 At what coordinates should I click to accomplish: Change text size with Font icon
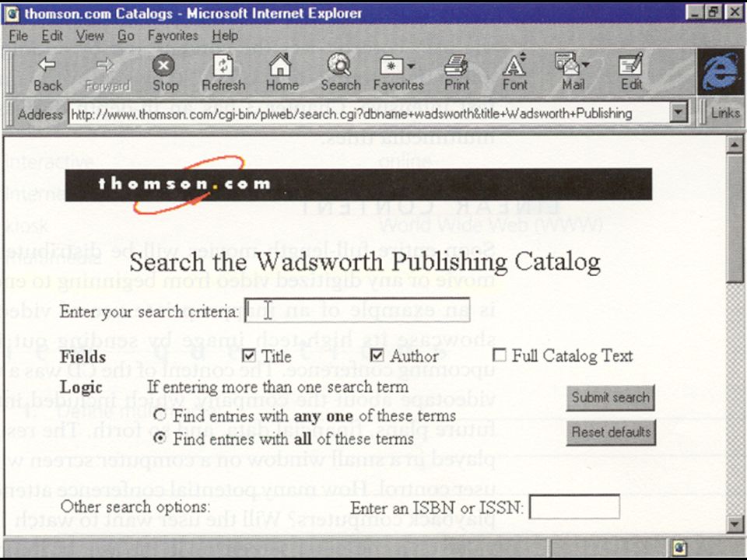(x=514, y=65)
